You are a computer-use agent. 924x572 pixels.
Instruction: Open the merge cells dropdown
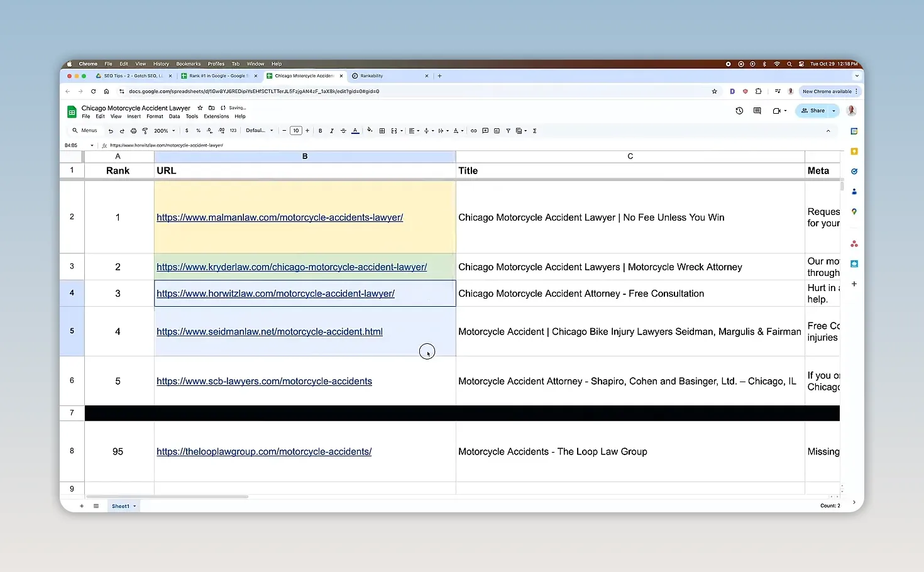[x=397, y=131]
